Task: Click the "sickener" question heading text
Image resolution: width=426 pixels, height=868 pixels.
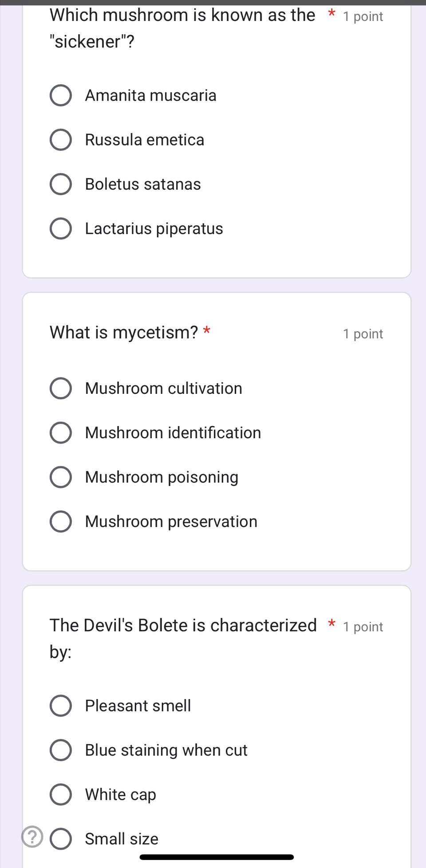Action: coord(182,28)
